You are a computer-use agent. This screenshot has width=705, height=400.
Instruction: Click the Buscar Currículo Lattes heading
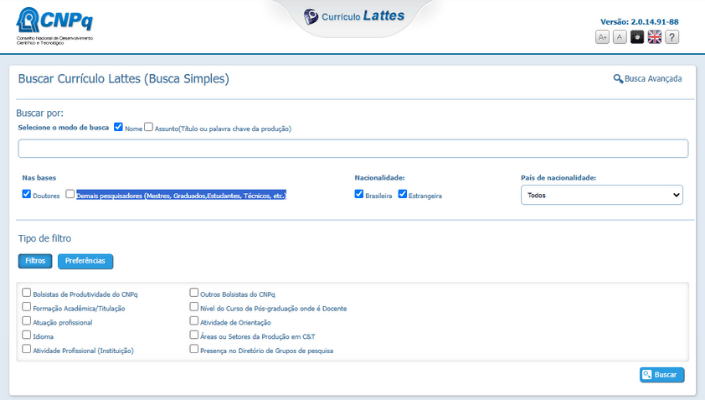pyautogui.click(x=124, y=79)
